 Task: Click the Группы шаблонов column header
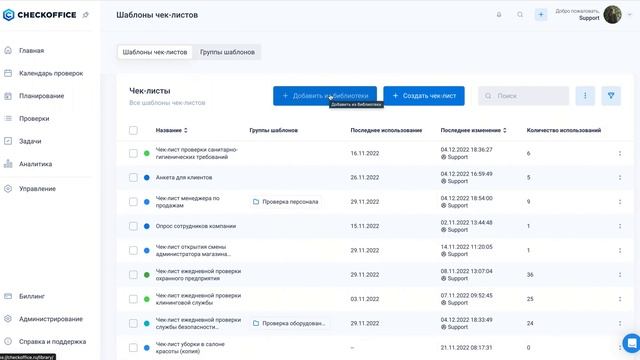tap(273, 131)
